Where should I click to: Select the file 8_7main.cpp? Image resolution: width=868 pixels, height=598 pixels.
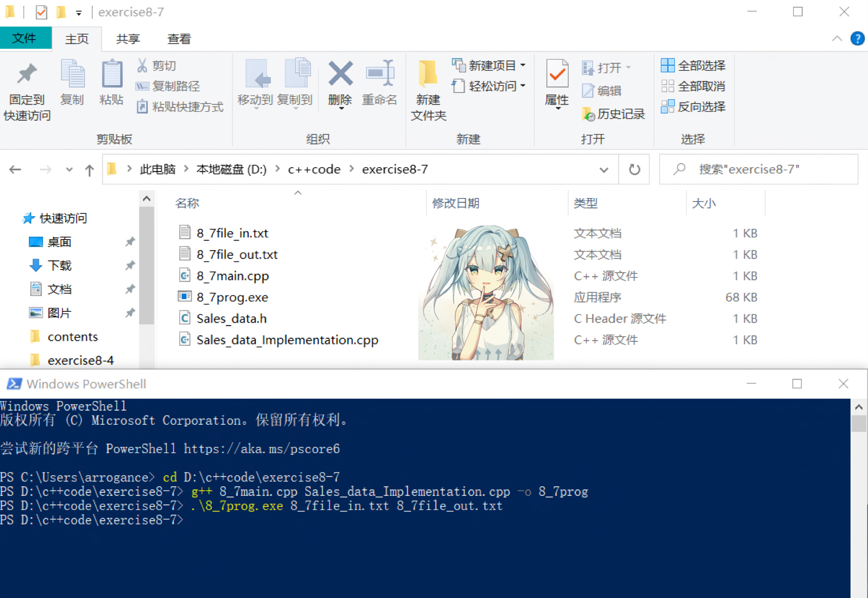[x=233, y=276]
